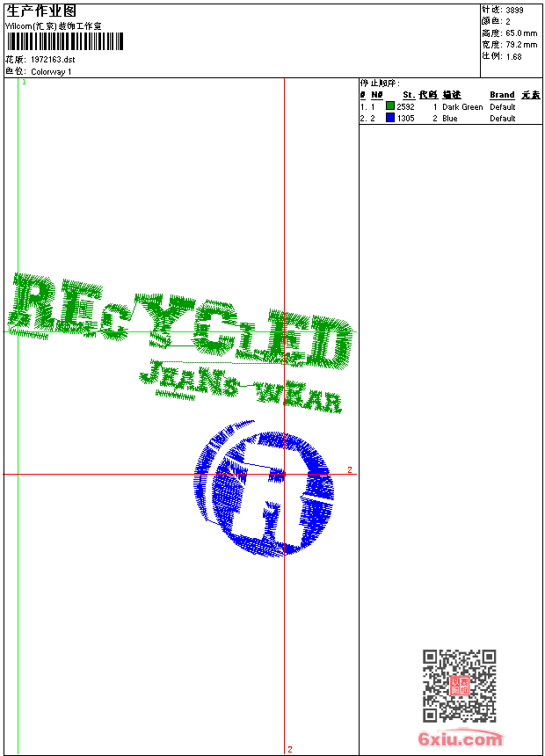Click the file name 1972163.dst
This screenshot has height=756, width=545.
tap(53, 59)
